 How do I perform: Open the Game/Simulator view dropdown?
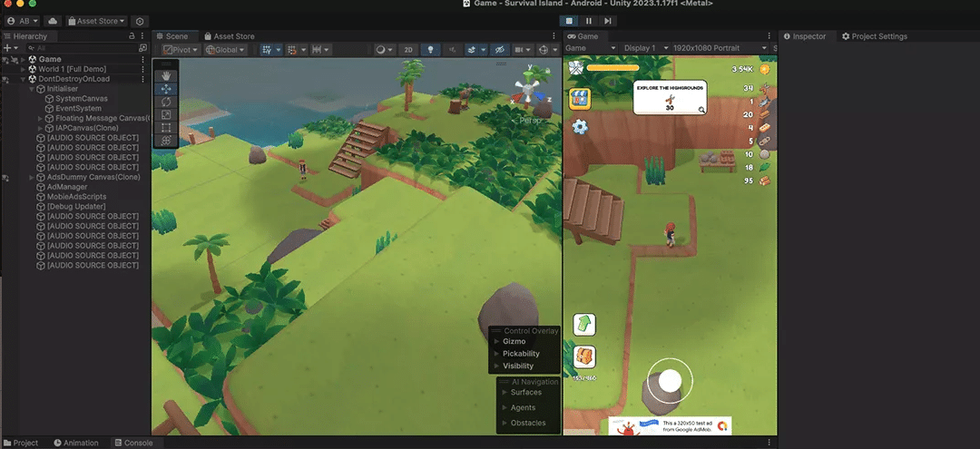pyautogui.click(x=590, y=48)
